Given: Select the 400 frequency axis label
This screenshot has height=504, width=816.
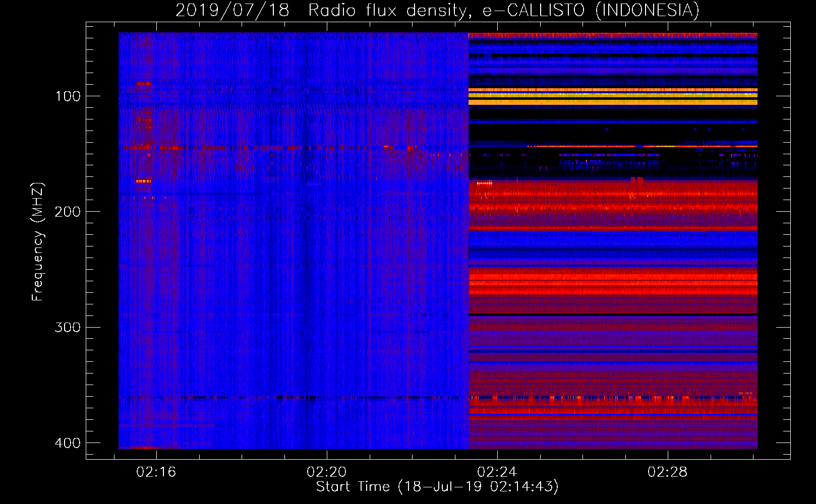Looking at the screenshot, I should 68,443.
